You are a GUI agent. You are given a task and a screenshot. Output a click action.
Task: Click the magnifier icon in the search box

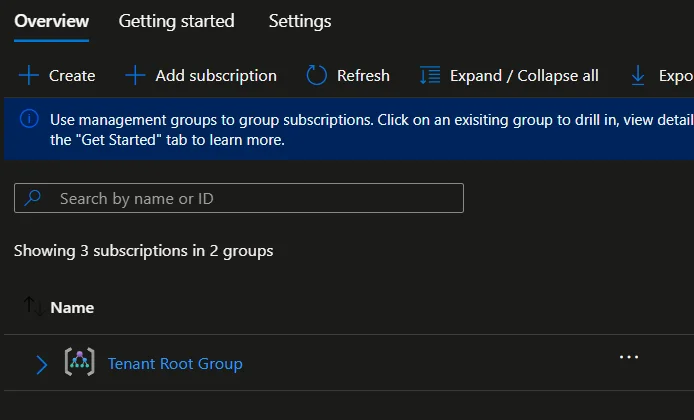(x=33, y=198)
